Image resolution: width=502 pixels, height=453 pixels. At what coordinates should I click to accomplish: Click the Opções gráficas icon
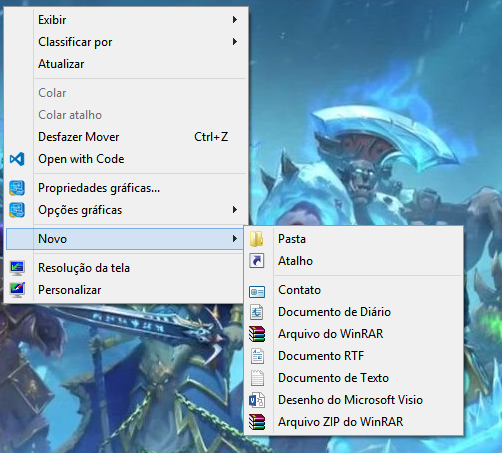17,210
